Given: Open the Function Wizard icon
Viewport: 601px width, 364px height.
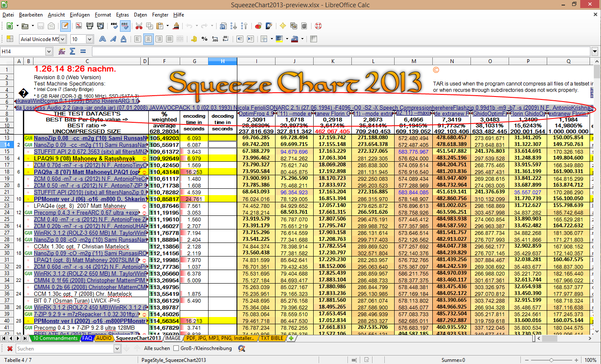Looking at the screenshot, I should coord(62,51).
